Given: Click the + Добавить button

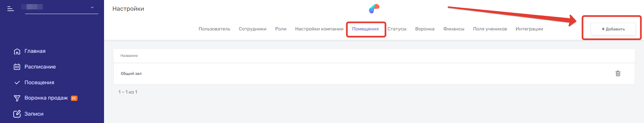Looking at the screenshot, I should point(613,29).
